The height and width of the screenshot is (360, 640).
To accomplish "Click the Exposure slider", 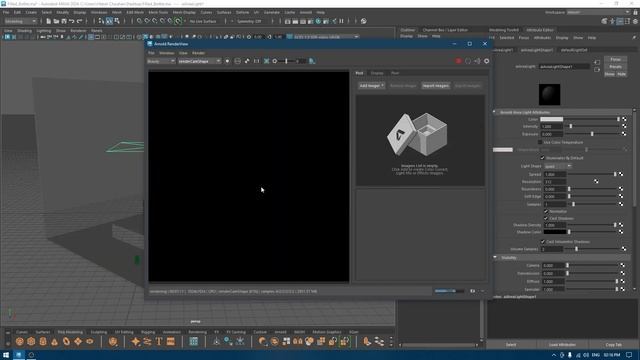I will pyautogui.click(x=593, y=134).
